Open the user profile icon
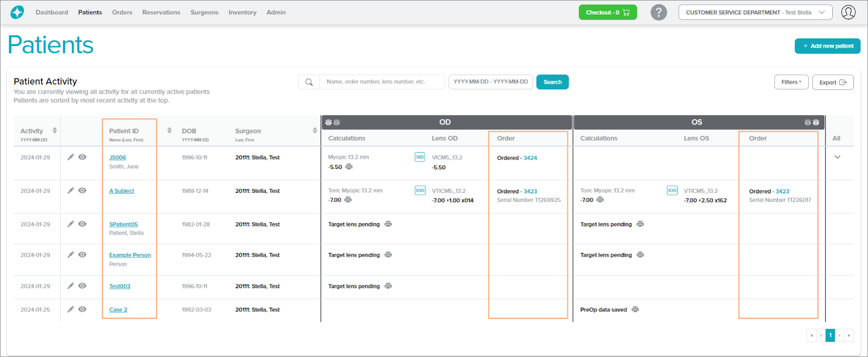Viewport: 868px width, 357px height. click(848, 12)
